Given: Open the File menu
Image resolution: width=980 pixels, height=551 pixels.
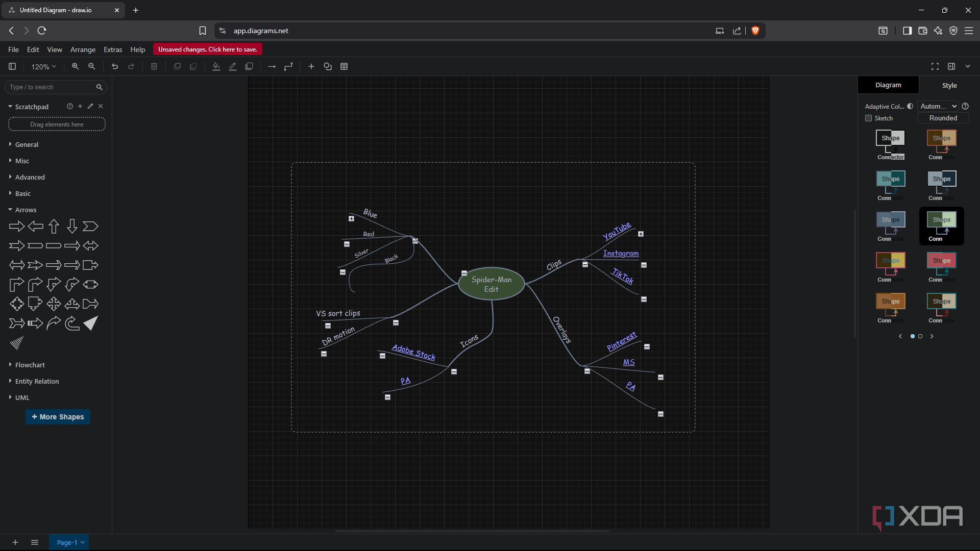Looking at the screenshot, I should (x=14, y=49).
